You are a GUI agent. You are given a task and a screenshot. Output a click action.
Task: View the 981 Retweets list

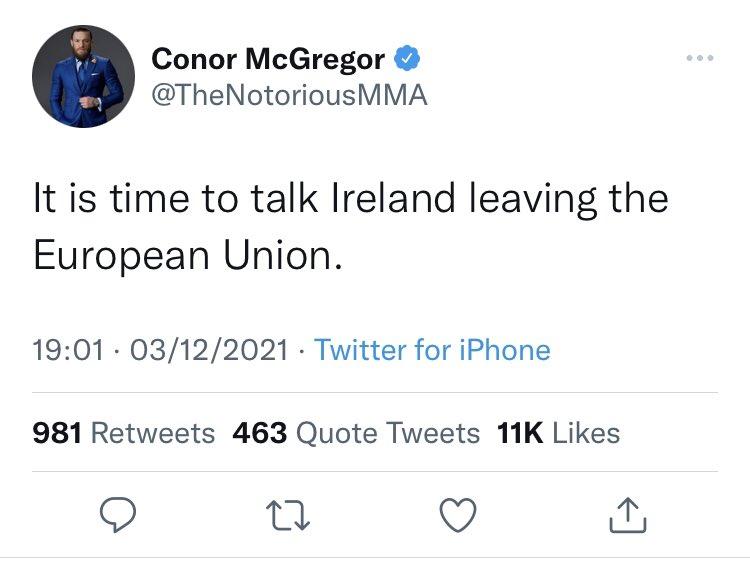tap(124, 433)
